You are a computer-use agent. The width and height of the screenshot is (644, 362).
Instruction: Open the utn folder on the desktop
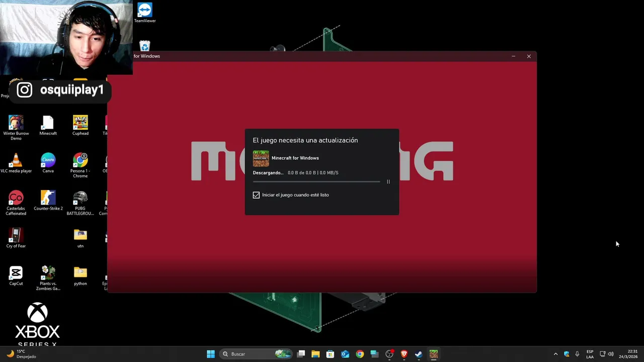(80, 238)
